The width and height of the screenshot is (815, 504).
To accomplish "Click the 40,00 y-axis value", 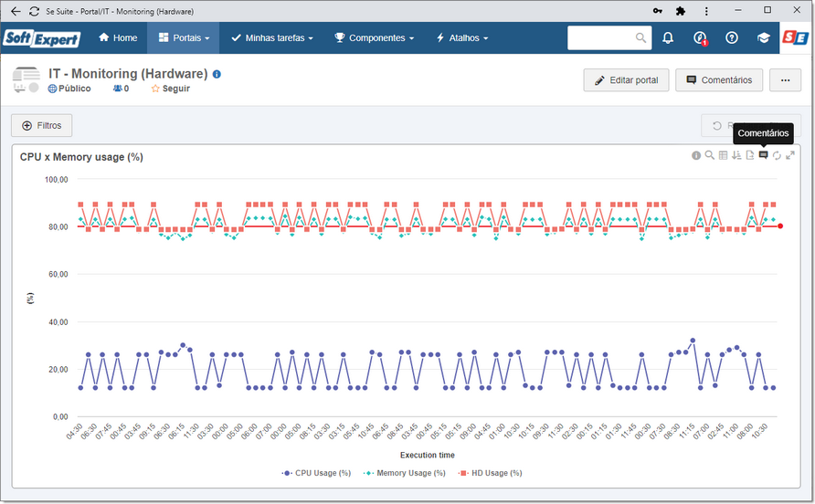I will pyautogui.click(x=58, y=322).
